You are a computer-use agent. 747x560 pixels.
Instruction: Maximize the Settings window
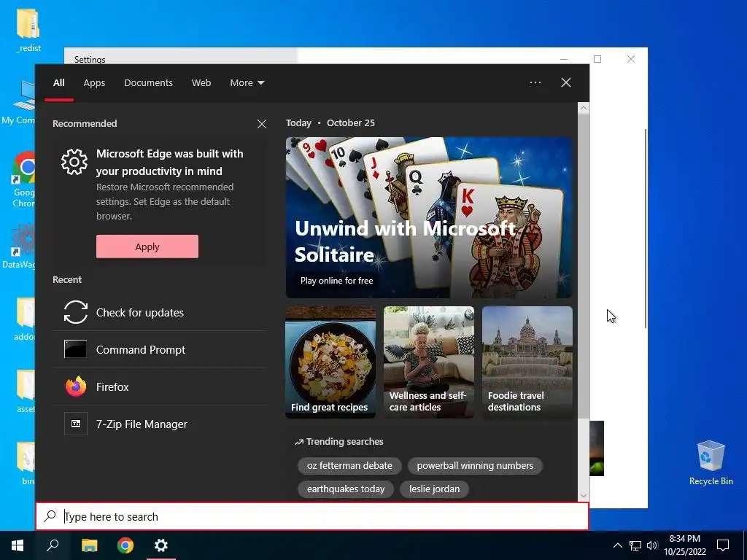coord(597,59)
